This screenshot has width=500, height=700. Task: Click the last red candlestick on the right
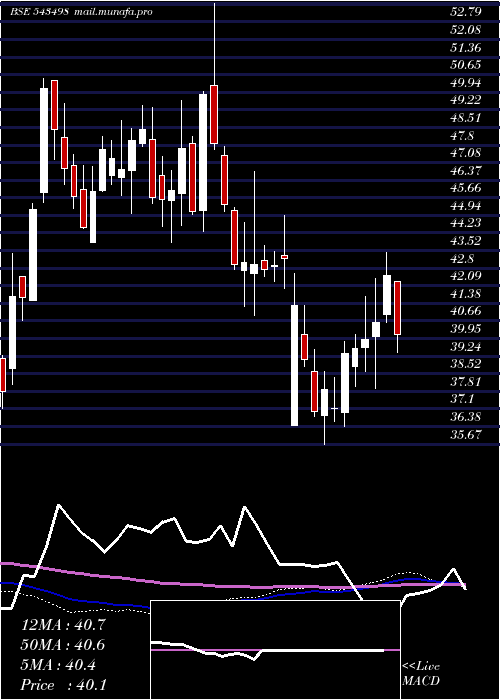(397, 308)
